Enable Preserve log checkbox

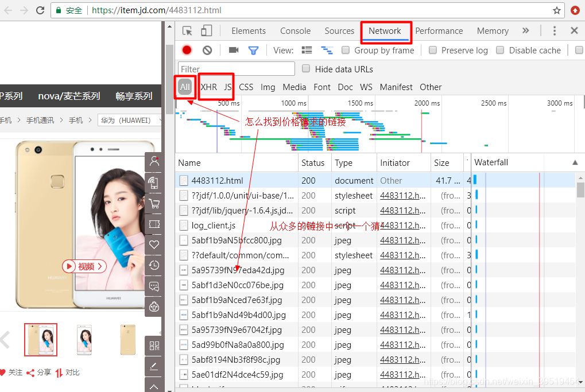(433, 50)
